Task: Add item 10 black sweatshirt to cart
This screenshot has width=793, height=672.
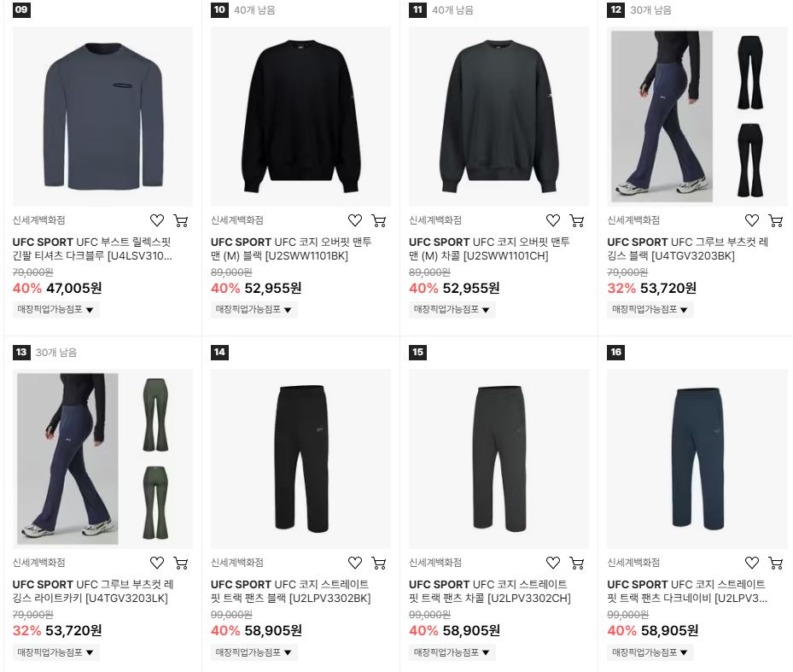Action: (379, 220)
